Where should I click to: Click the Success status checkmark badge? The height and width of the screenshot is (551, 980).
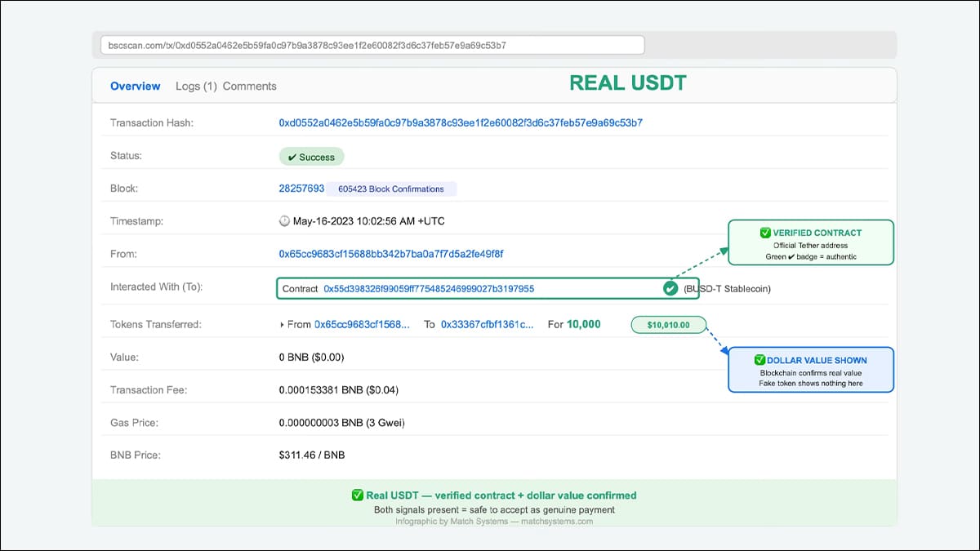pyautogui.click(x=311, y=156)
